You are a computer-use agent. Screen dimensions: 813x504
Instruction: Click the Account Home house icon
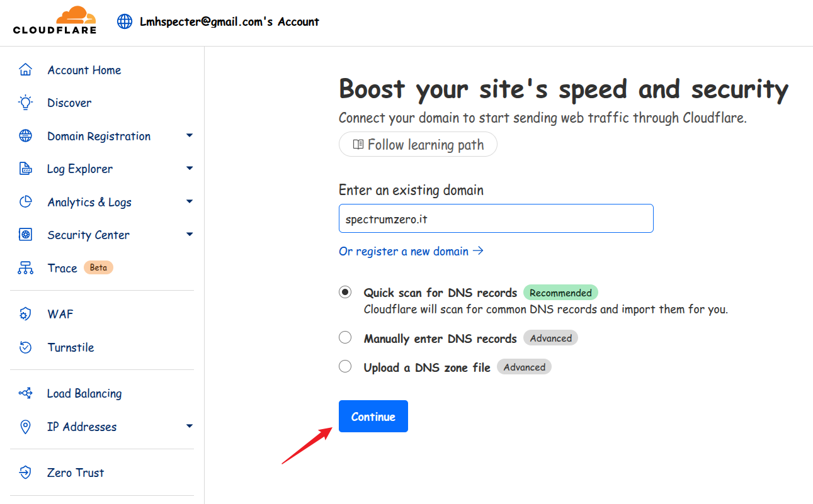[25, 70]
